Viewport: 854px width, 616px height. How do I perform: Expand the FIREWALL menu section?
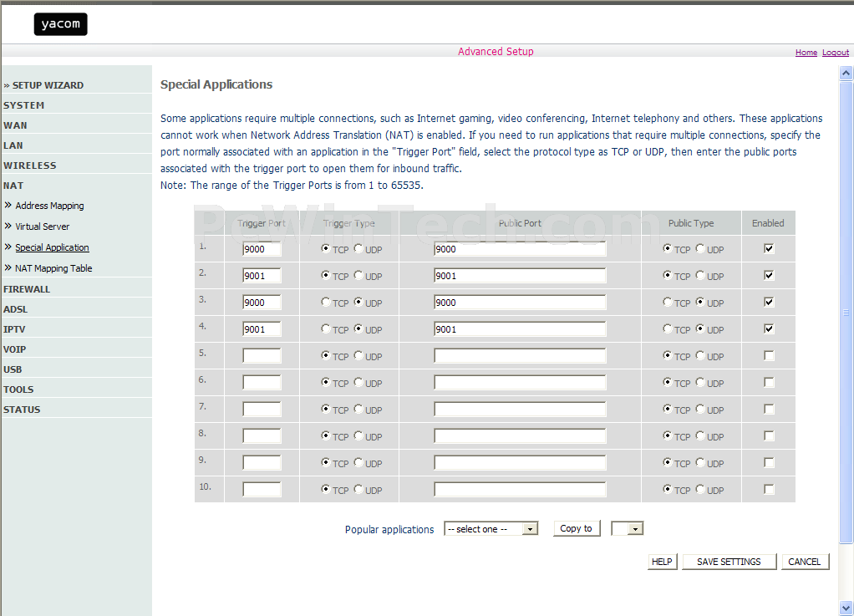(x=27, y=289)
